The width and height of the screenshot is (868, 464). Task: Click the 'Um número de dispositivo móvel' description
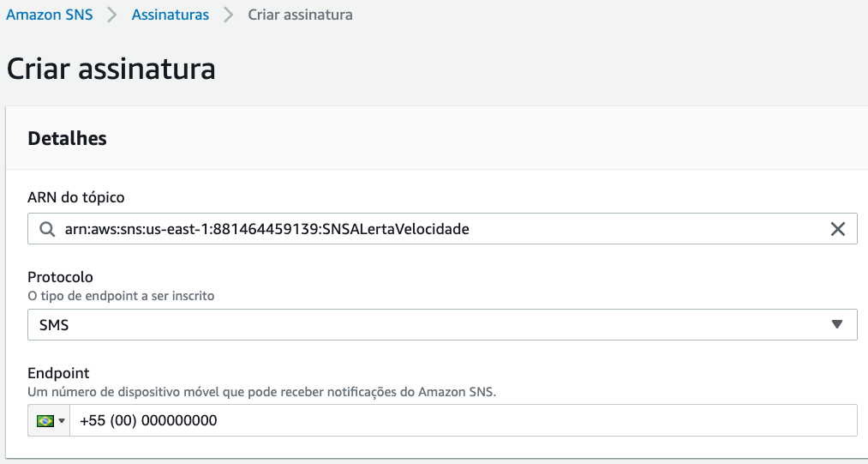pos(262,392)
